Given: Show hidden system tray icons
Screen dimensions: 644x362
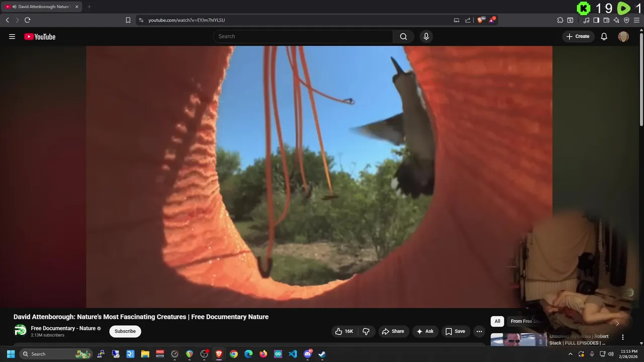Looking at the screenshot, I should [571, 354].
